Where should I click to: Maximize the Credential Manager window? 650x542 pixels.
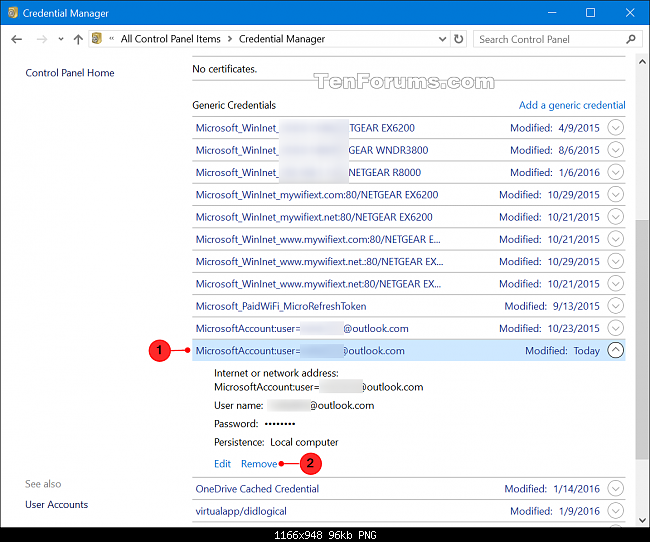coord(590,13)
